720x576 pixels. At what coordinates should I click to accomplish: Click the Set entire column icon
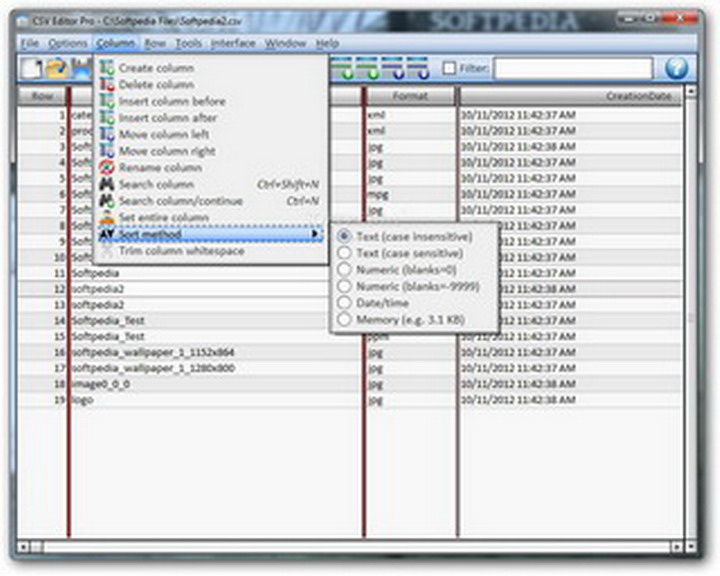(x=107, y=217)
